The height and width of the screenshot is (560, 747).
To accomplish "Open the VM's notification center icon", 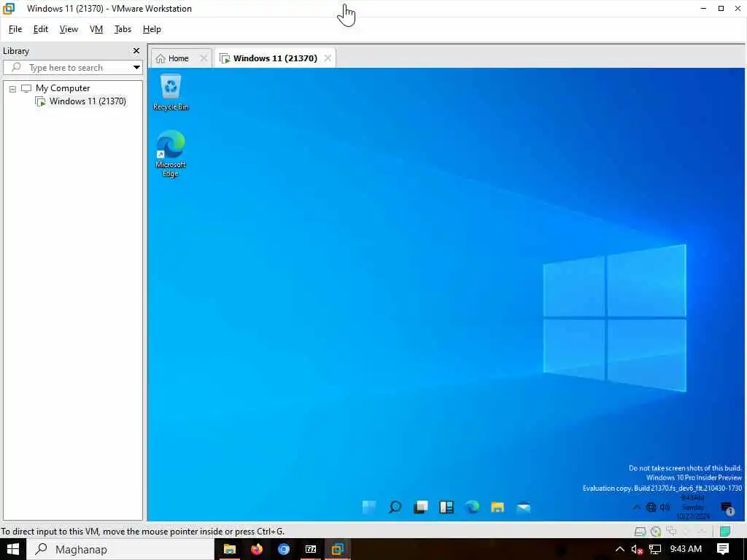I will 727,508.
